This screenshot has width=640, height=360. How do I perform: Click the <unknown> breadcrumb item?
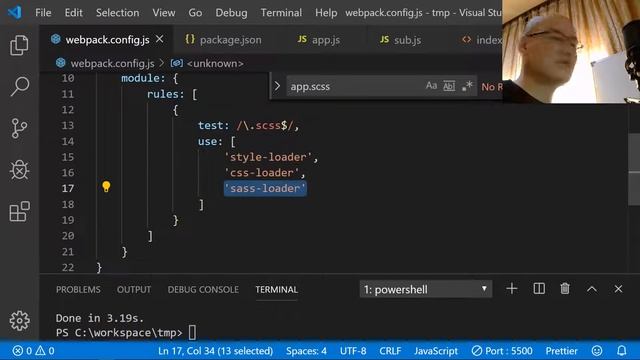[215, 63]
